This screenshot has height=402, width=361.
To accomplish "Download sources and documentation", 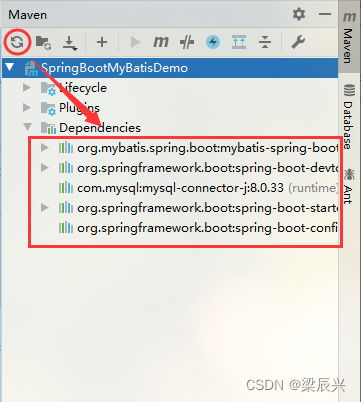I will click(x=70, y=43).
